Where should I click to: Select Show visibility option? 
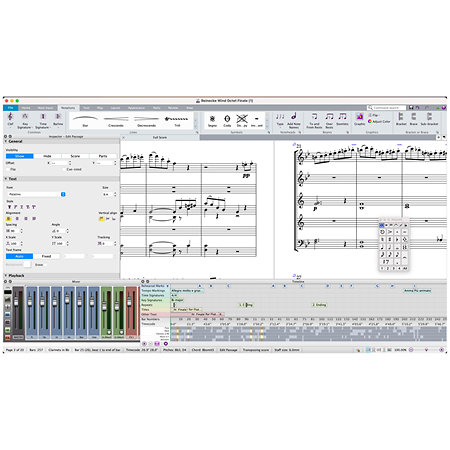(x=20, y=156)
